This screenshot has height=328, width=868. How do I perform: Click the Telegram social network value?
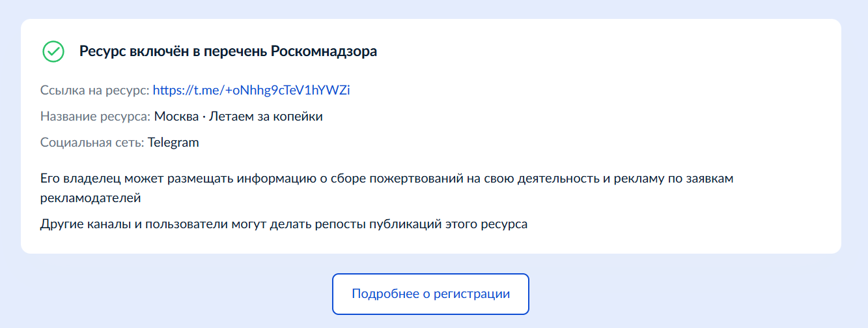click(173, 142)
